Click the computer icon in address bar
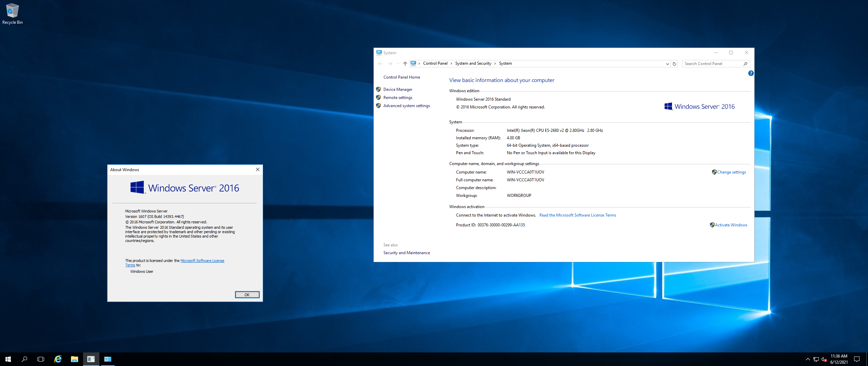 click(x=413, y=63)
